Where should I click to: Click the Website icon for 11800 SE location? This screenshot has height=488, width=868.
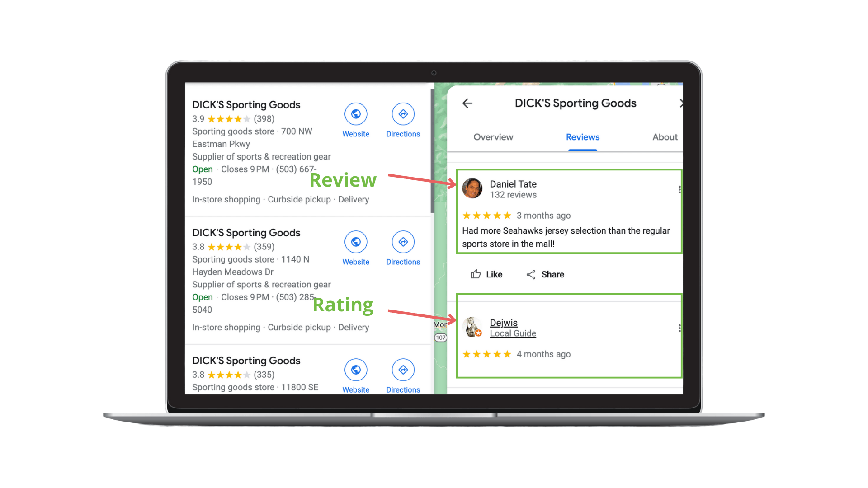click(355, 371)
